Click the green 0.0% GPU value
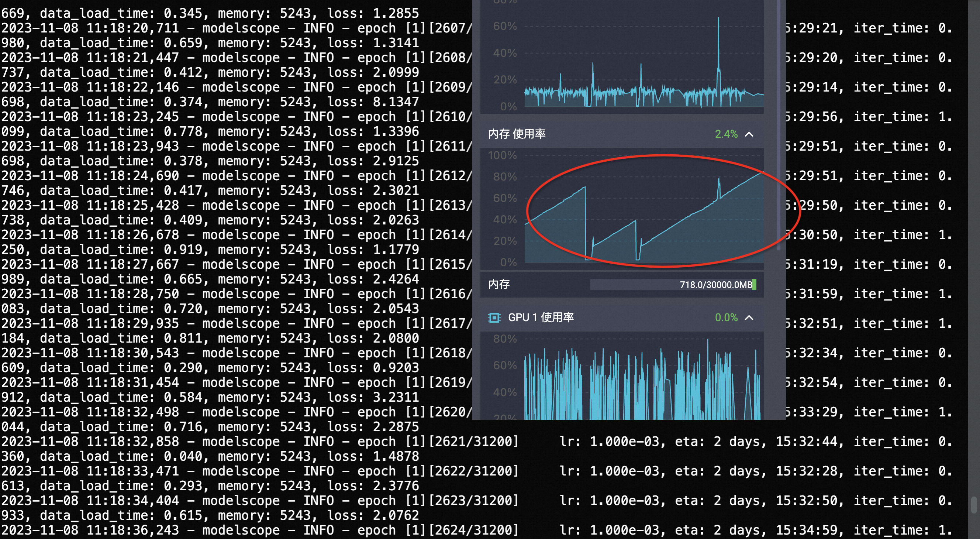This screenshot has width=980, height=539. click(x=725, y=317)
